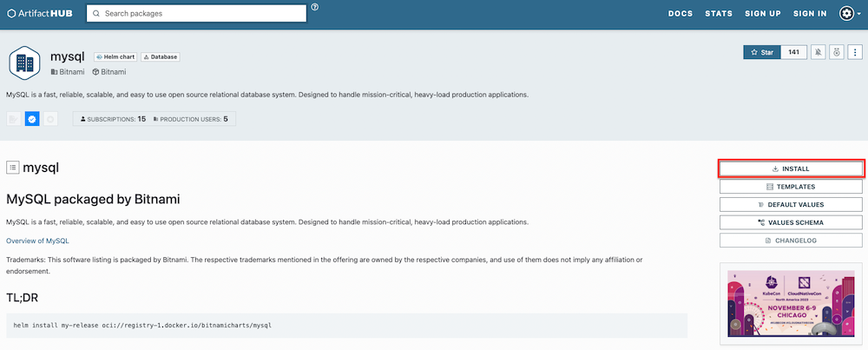The height and width of the screenshot is (350, 868).
Task: Go to SIGN UP
Action: pos(763,13)
